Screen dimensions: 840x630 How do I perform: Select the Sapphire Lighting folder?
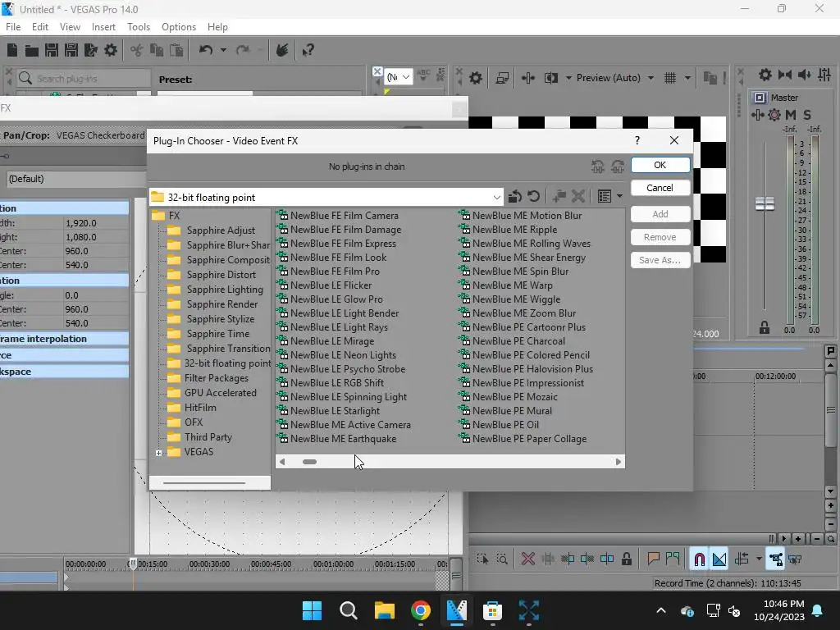[x=216, y=290]
